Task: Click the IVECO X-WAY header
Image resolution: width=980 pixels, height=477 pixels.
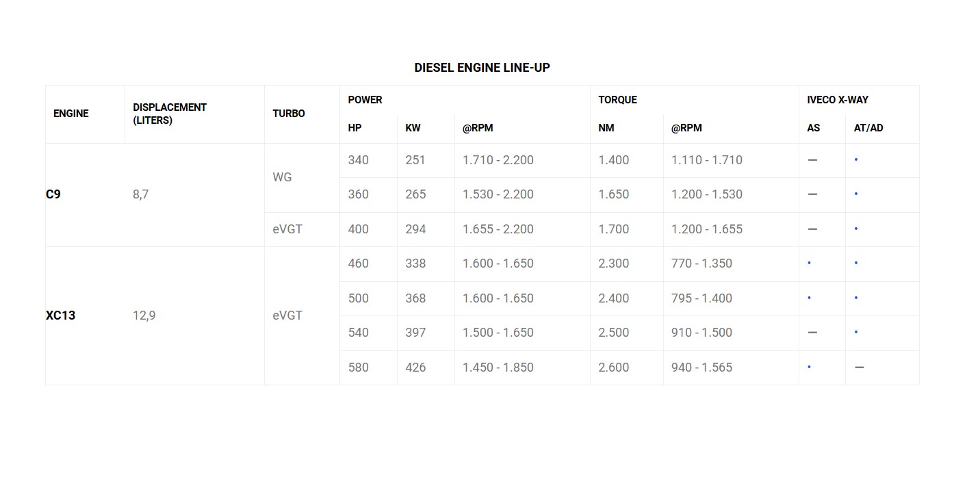Action: coord(838,100)
